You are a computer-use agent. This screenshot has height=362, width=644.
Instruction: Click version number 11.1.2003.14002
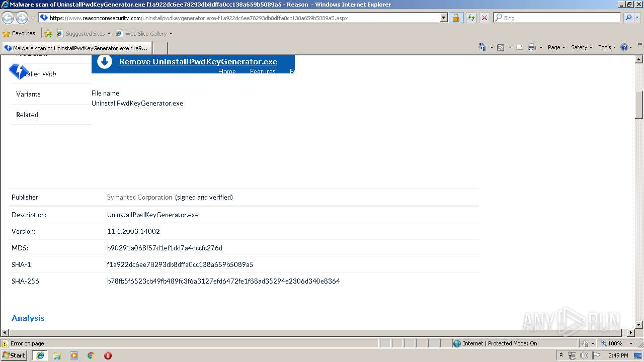coord(133,231)
